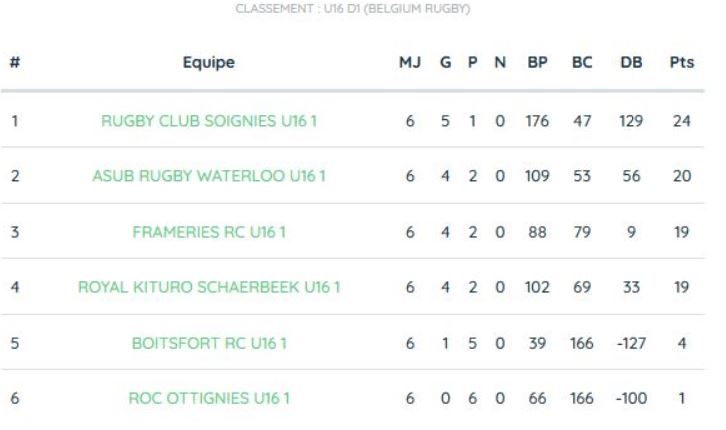726x430 pixels.
Task: Click the Boitsfort RC U16 1 link
Action: coord(209,343)
